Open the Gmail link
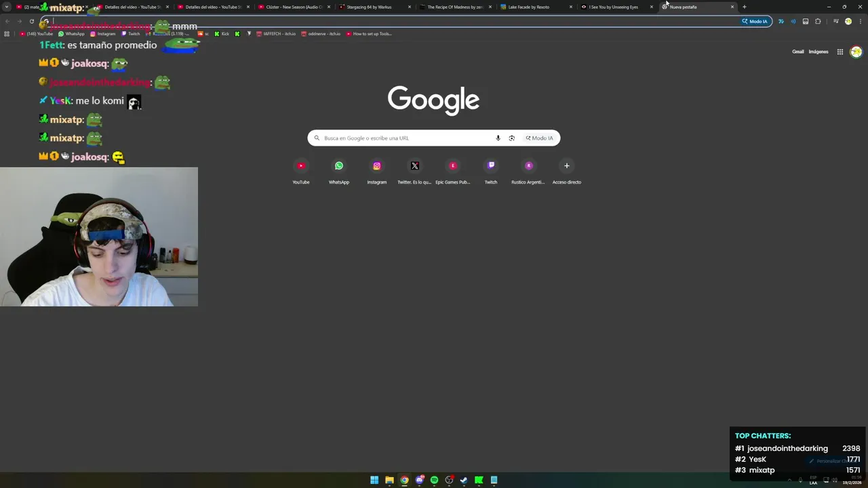The width and height of the screenshot is (868, 488). [x=798, y=52]
